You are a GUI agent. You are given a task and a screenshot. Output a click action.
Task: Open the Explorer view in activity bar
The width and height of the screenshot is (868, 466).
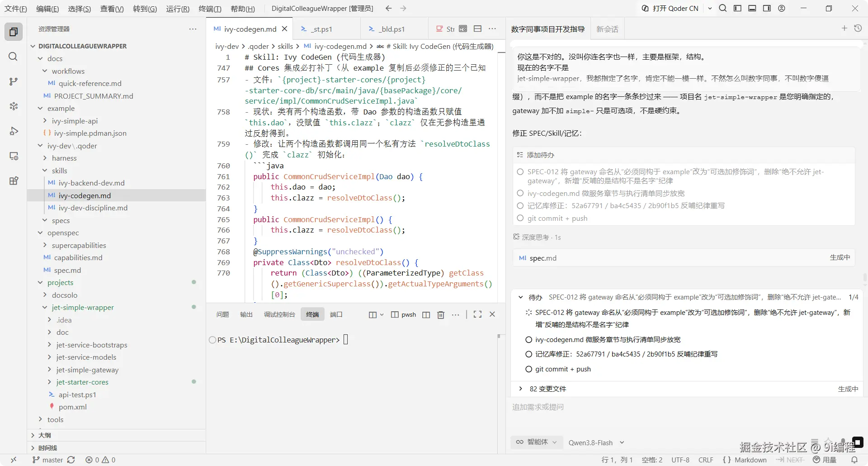[x=14, y=32]
